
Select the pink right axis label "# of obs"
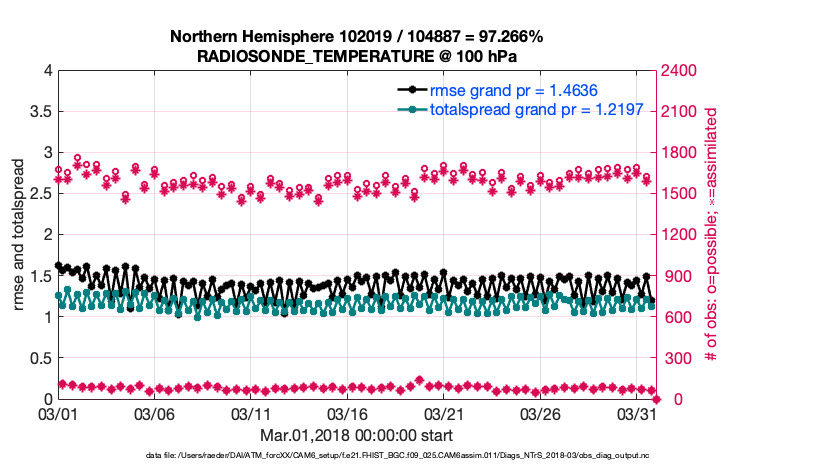pyautogui.click(x=712, y=234)
